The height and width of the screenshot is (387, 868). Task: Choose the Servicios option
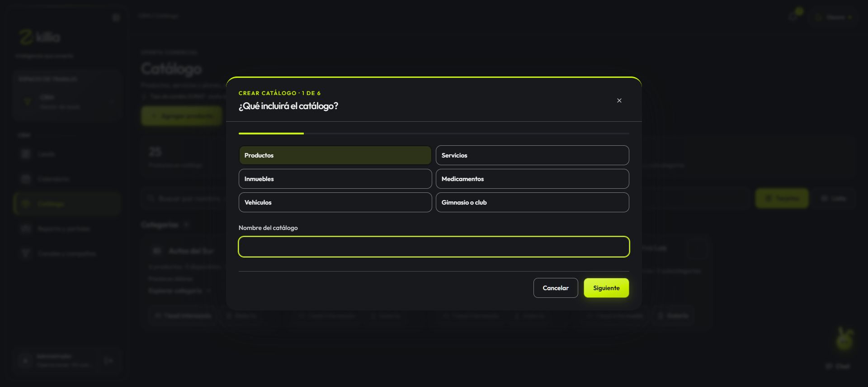pos(532,155)
